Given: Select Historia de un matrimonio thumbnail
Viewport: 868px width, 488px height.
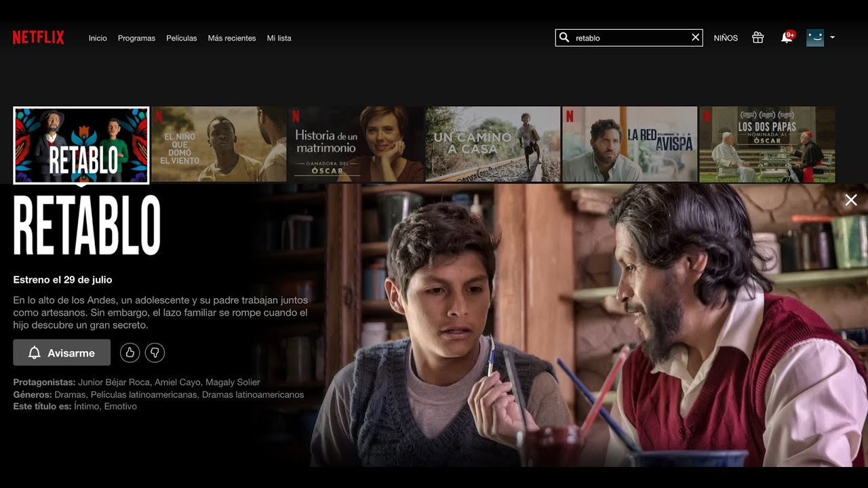Looking at the screenshot, I should pyautogui.click(x=356, y=144).
